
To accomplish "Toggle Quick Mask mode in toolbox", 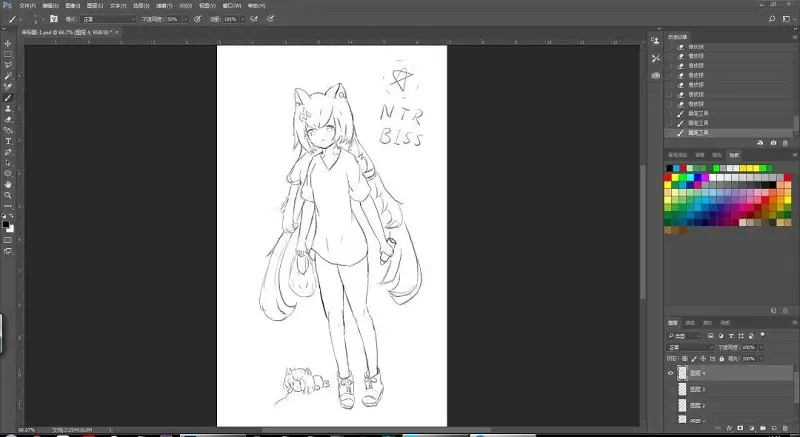I will click(x=8, y=240).
